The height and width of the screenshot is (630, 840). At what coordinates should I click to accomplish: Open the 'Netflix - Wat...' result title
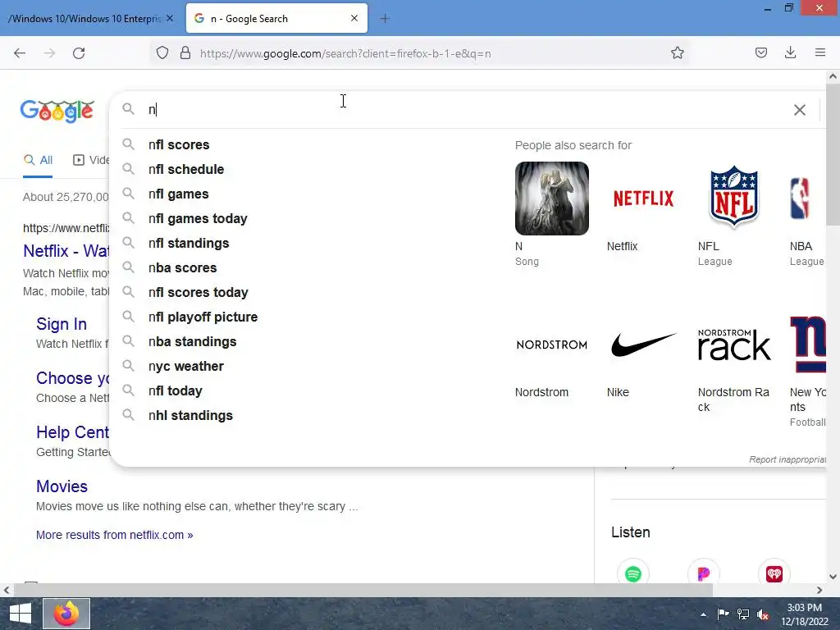(x=66, y=251)
